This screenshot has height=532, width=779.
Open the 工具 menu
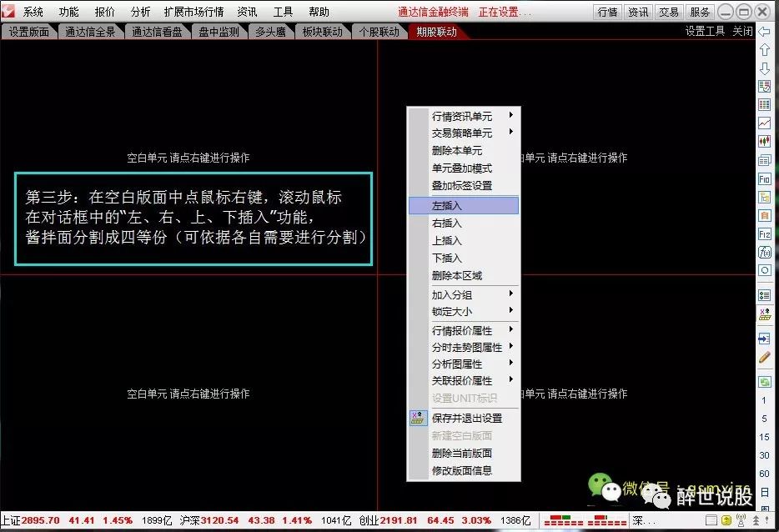tap(283, 12)
